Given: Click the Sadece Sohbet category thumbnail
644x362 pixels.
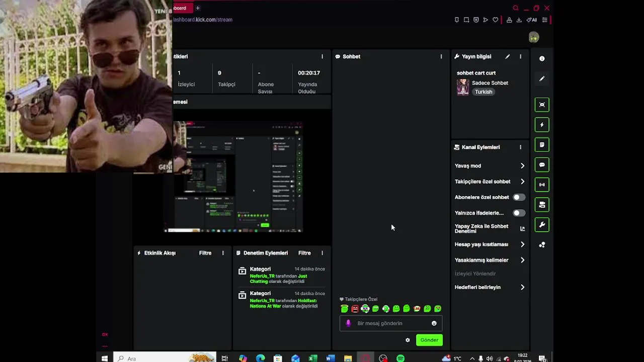Looking at the screenshot, I should tap(463, 87).
